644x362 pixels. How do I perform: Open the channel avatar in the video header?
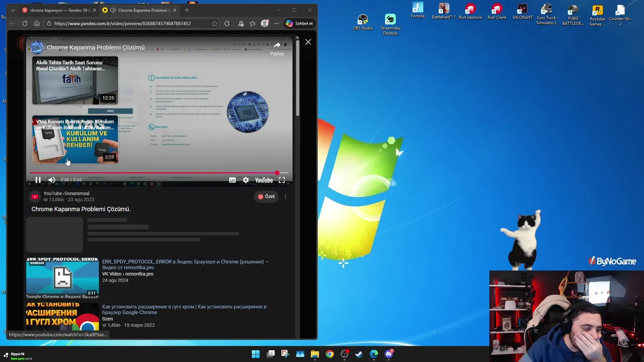[37, 48]
